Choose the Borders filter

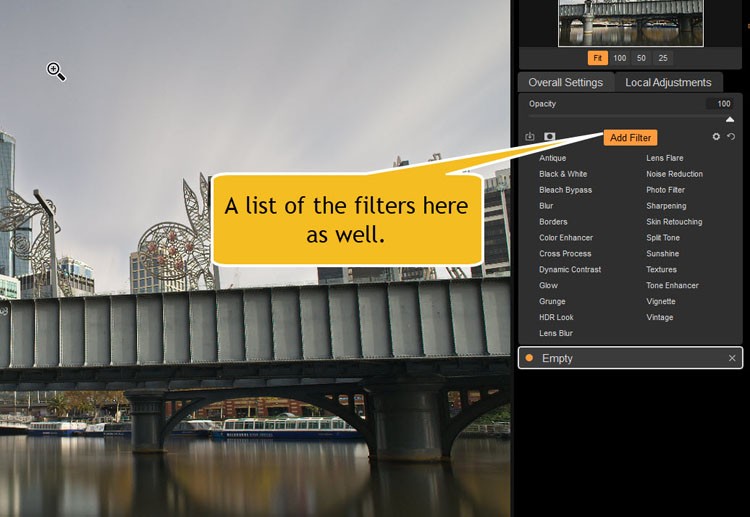(553, 222)
